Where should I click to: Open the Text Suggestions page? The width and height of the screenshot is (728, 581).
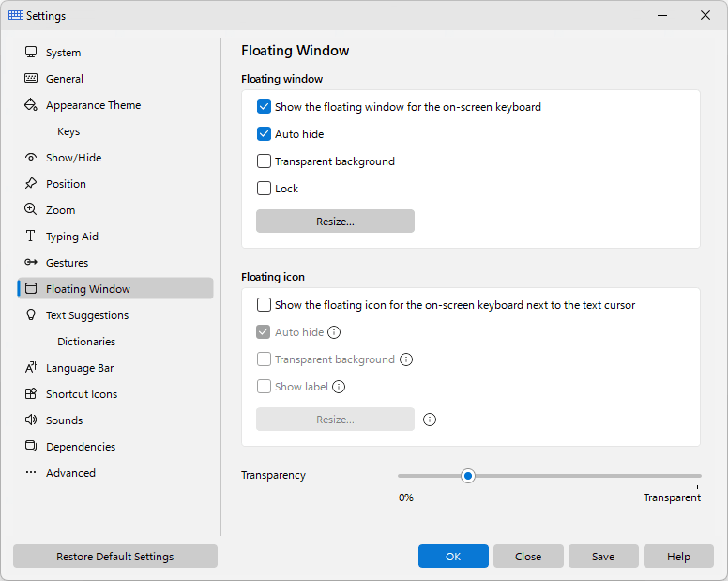coord(115,315)
